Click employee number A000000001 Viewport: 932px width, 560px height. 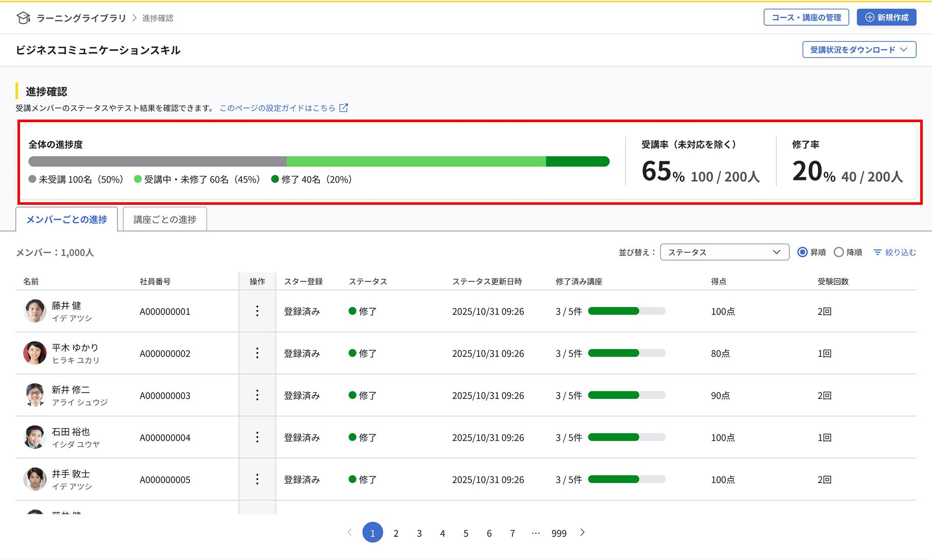coord(165,312)
